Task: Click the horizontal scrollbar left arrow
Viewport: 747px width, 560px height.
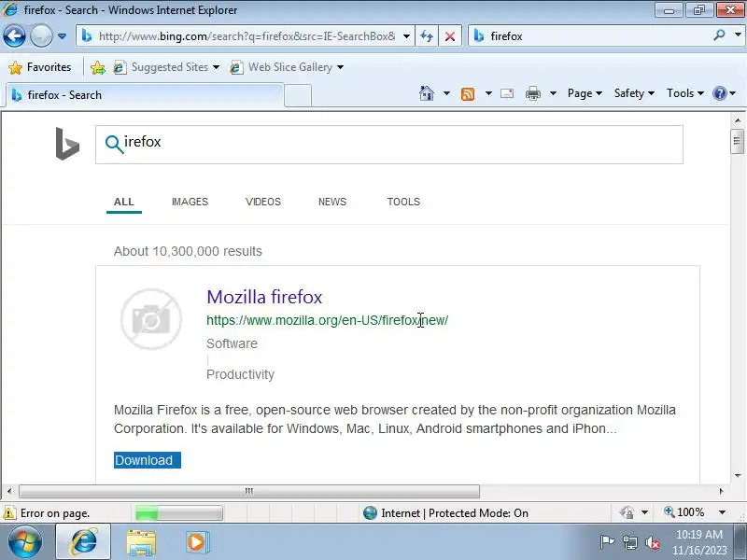Action: point(9,491)
